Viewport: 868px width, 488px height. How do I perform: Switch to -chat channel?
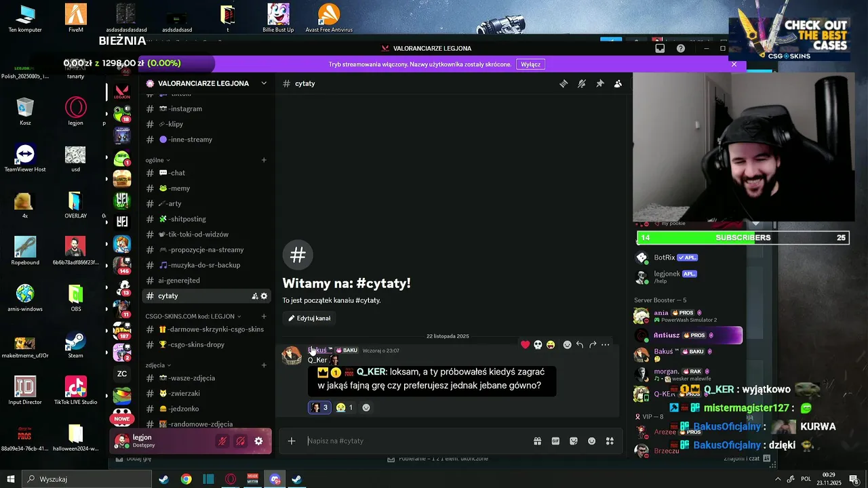click(x=207, y=173)
